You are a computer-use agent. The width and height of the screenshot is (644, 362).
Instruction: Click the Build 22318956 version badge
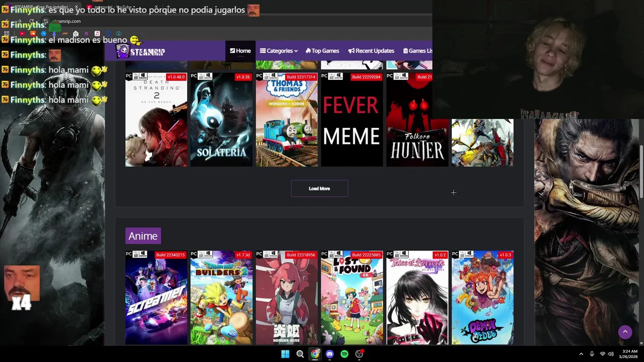(x=301, y=255)
